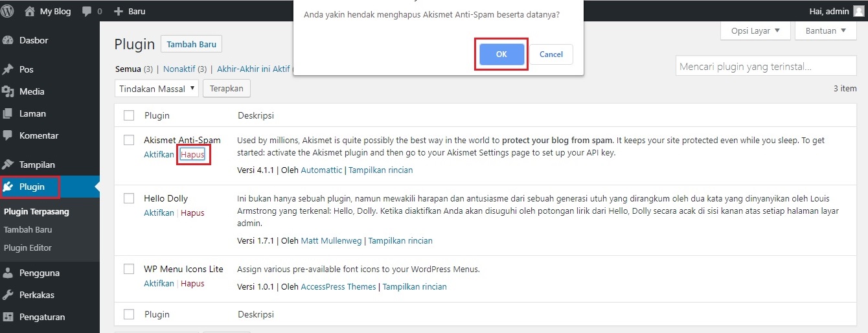Screen dimensions: 868x333
Task: Click the Tampilan brush icon
Action: point(8,165)
